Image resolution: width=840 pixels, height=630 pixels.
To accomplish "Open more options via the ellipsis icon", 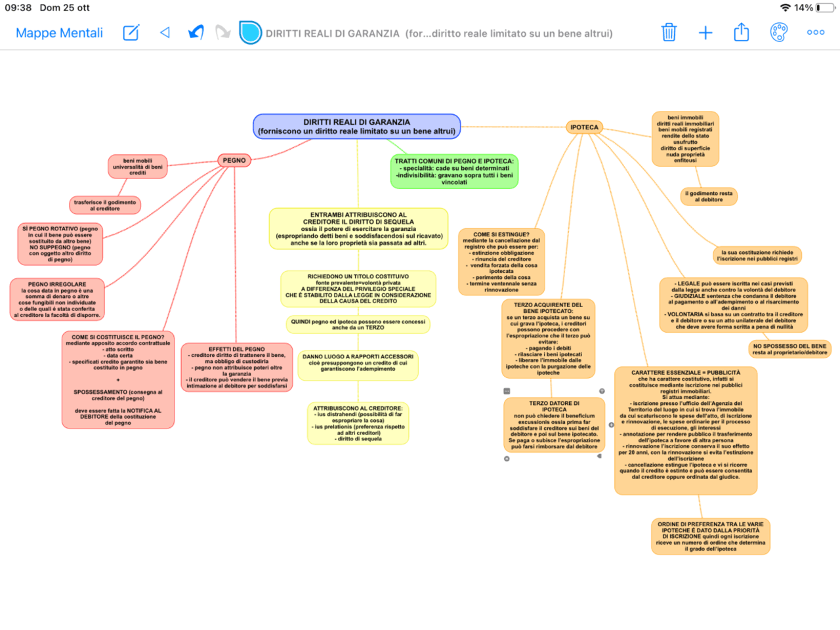I will 815,32.
